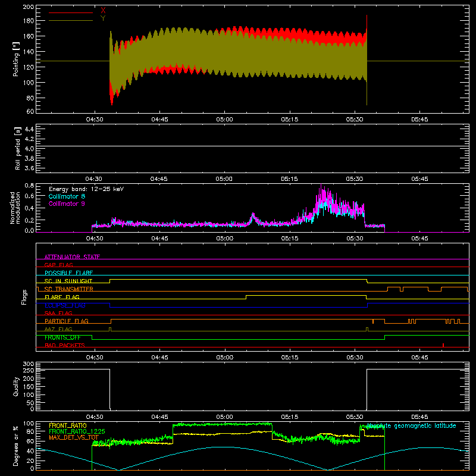Image resolution: width=476 pixels, height=476 pixels.
Task: Click the red 'X' legend letter
Action: click(103, 11)
